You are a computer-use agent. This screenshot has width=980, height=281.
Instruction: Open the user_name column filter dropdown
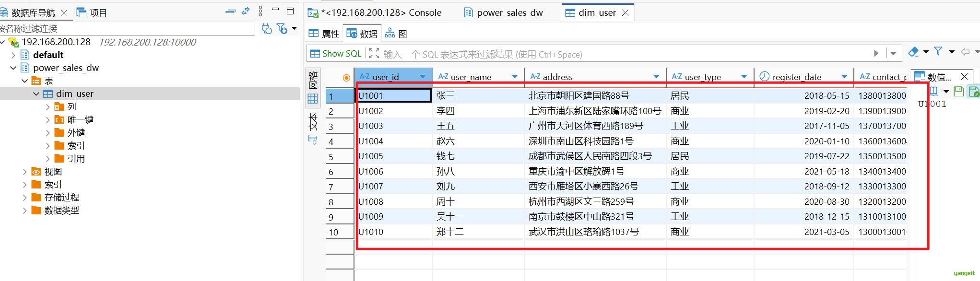515,77
